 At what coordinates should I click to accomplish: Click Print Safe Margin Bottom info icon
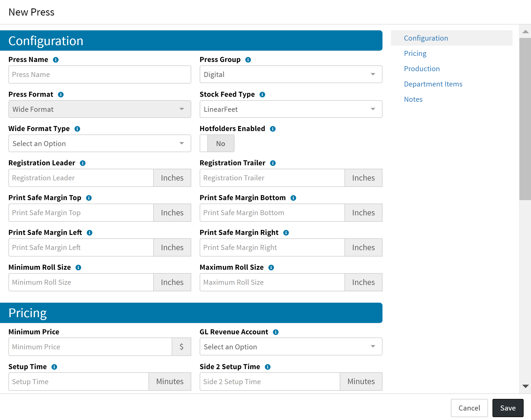coord(293,198)
